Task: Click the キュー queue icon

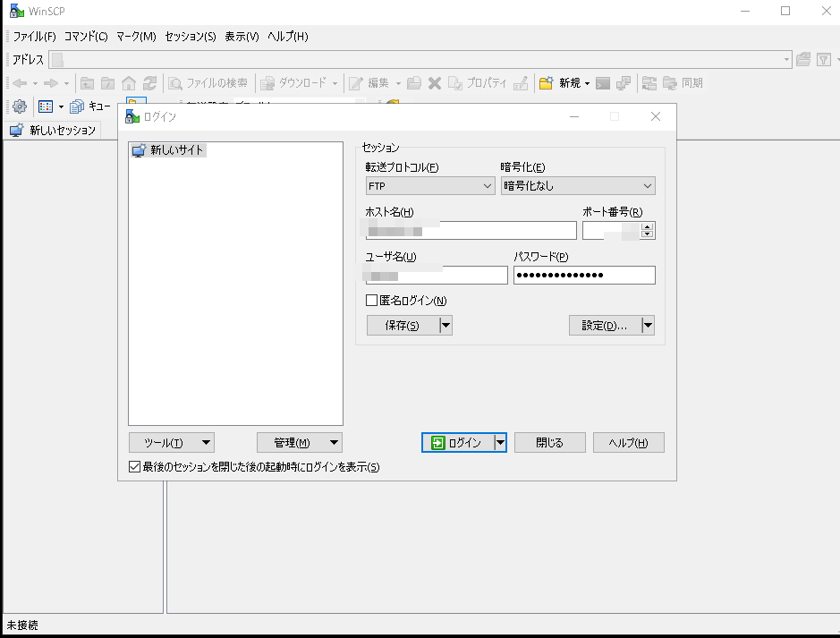Action: tap(78, 106)
